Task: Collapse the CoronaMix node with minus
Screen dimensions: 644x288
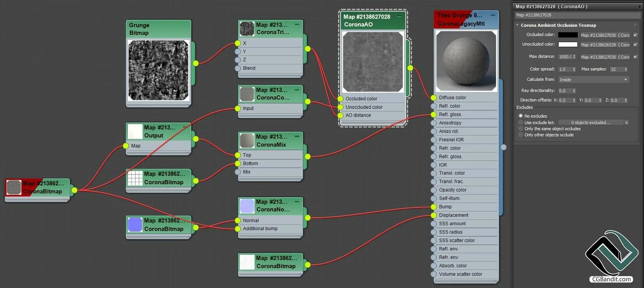Action: point(297,136)
